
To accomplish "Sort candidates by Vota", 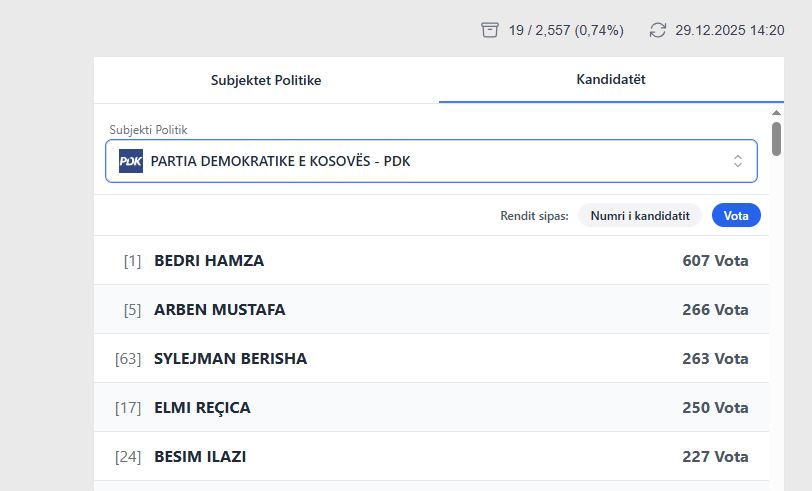I will pos(736,215).
